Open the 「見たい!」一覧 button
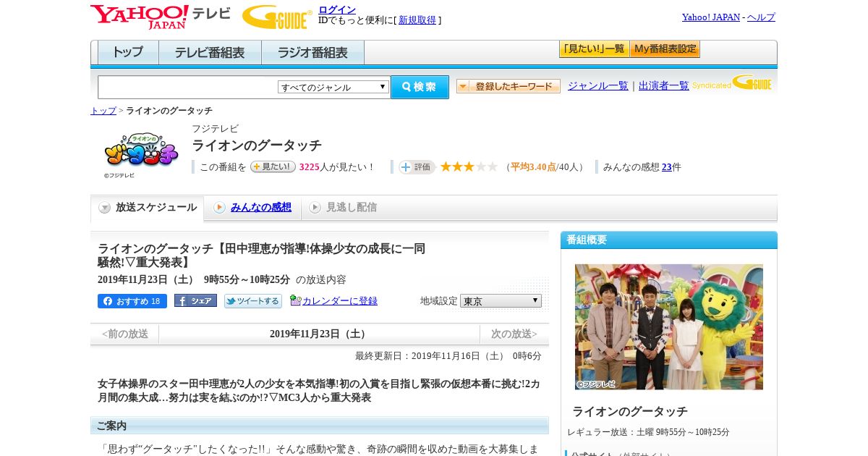This screenshot has width=868, height=456. coord(594,49)
